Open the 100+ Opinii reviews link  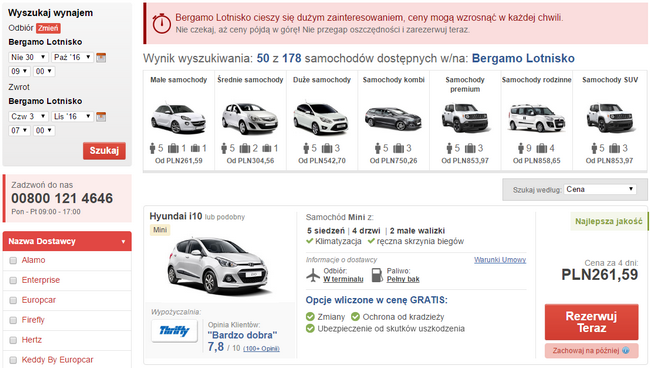click(x=261, y=349)
